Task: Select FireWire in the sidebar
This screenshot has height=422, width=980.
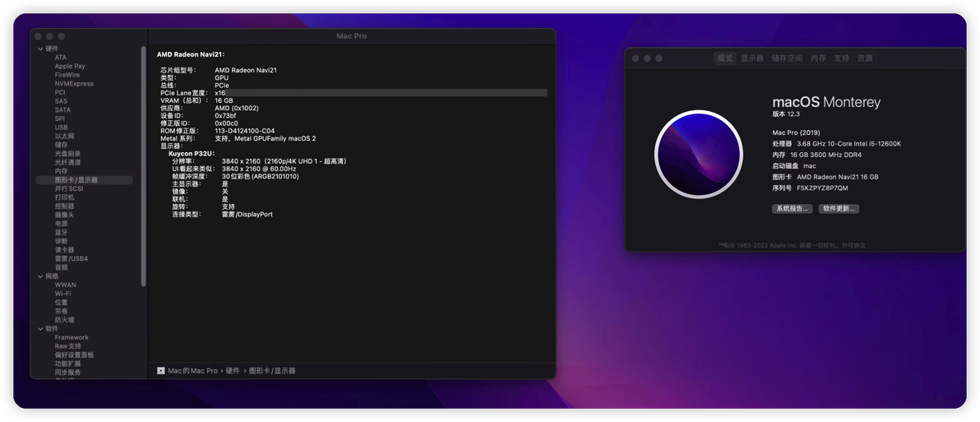Action: pos(67,75)
